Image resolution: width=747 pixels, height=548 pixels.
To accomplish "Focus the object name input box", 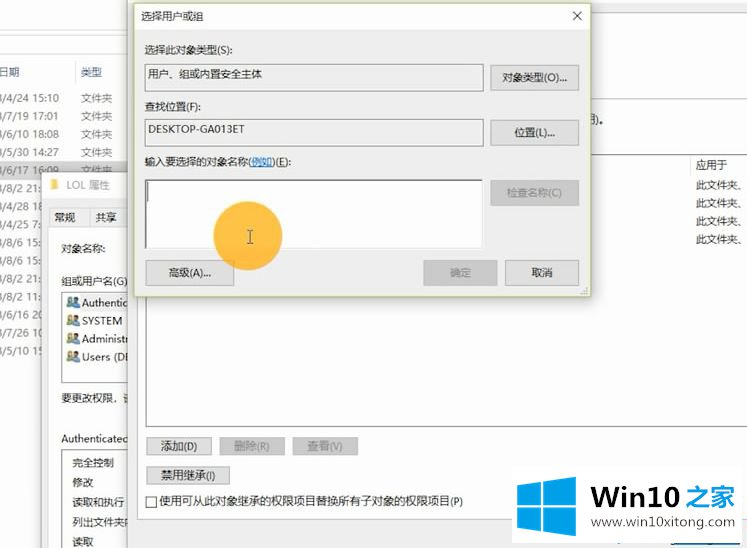I will click(x=313, y=213).
